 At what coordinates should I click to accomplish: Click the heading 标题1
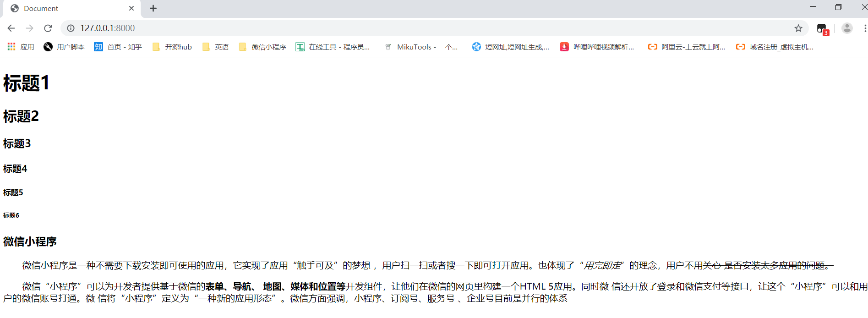(26, 83)
